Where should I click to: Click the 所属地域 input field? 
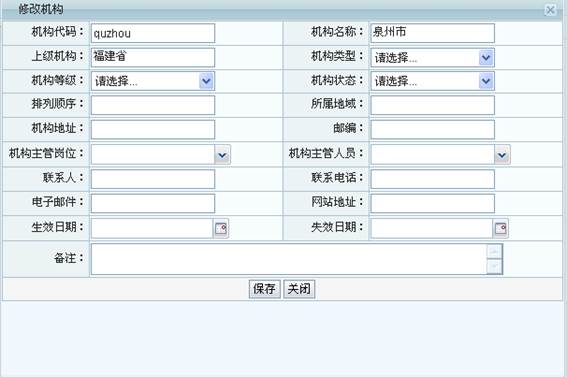(432, 105)
